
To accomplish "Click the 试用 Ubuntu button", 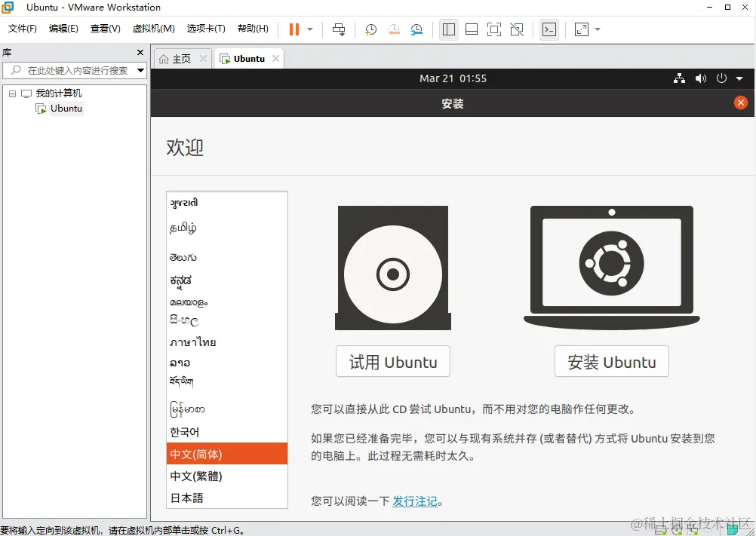I will (x=393, y=361).
